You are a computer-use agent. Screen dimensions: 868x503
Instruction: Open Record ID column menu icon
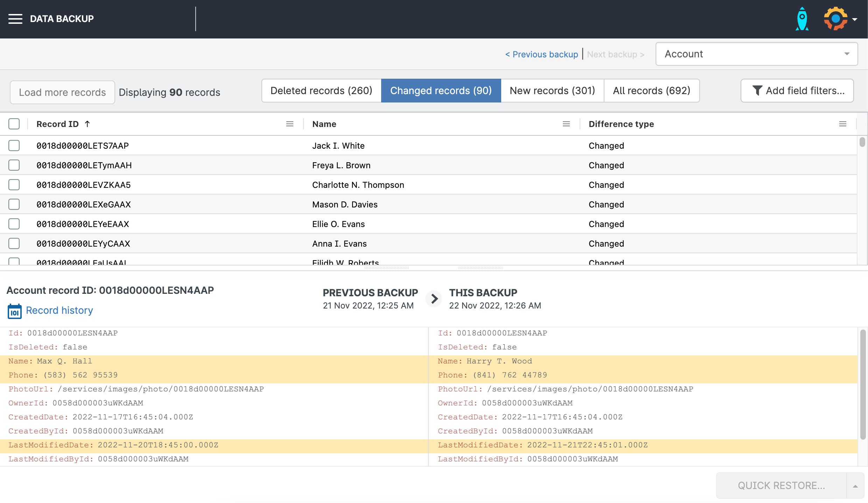tap(290, 124)
